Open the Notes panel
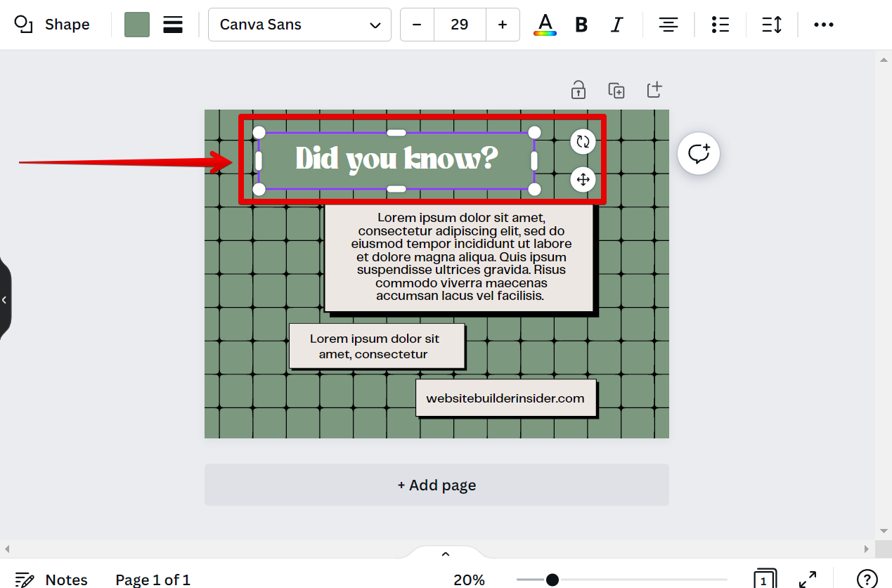Viewport: 892px width, 588px height. coord(51,578)
